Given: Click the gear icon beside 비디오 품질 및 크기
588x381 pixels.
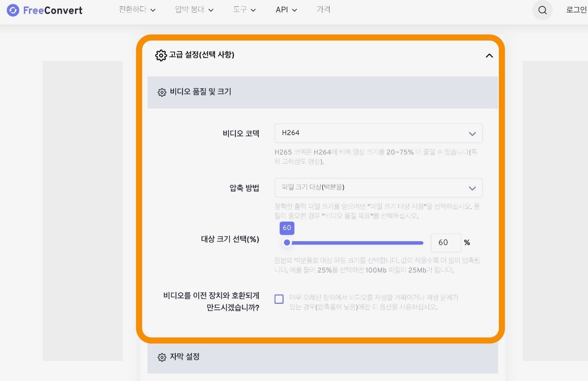Looking at the screenshot, I should [x=162, y=92].
